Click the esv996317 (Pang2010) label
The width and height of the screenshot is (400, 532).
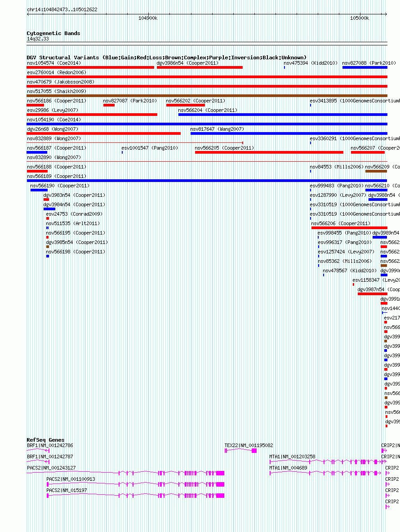(x=345, y=243)
